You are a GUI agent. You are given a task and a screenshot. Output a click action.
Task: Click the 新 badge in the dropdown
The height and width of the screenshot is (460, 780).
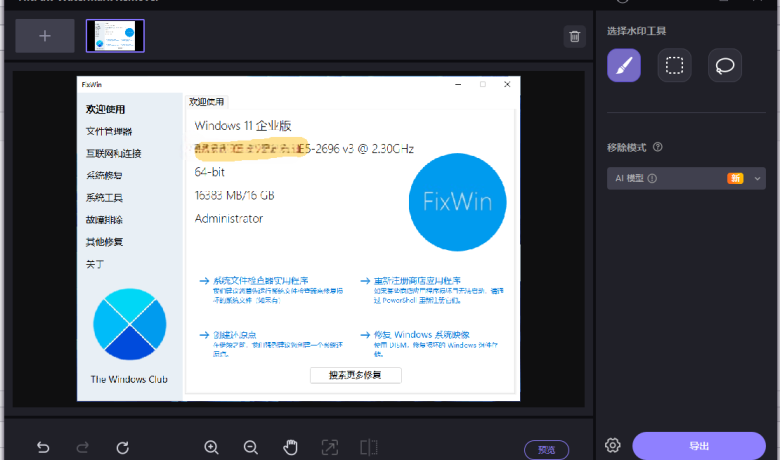(735, 178)
